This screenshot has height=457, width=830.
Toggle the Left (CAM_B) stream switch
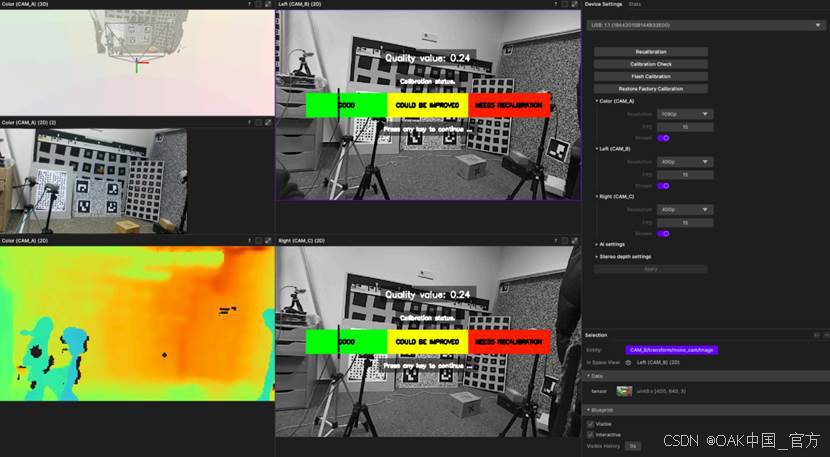tap(663, 186)
